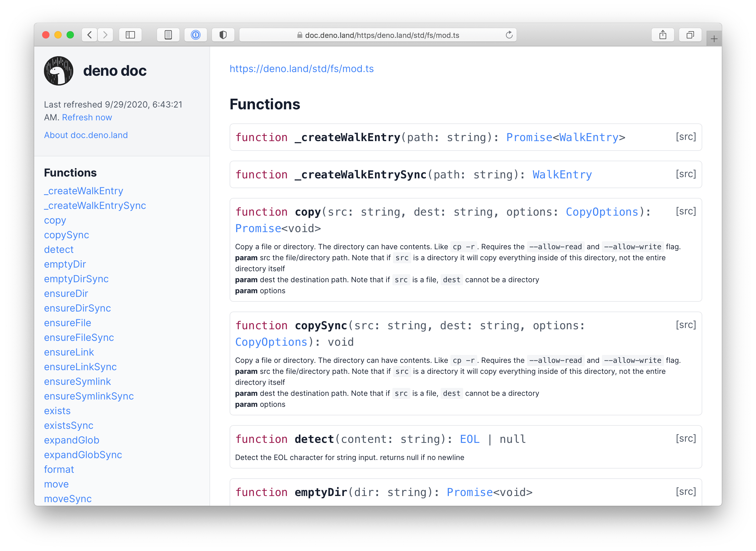Open [src] for emptyDir function
Viewport: 756px width, 551px height.
tap(686, 492)
